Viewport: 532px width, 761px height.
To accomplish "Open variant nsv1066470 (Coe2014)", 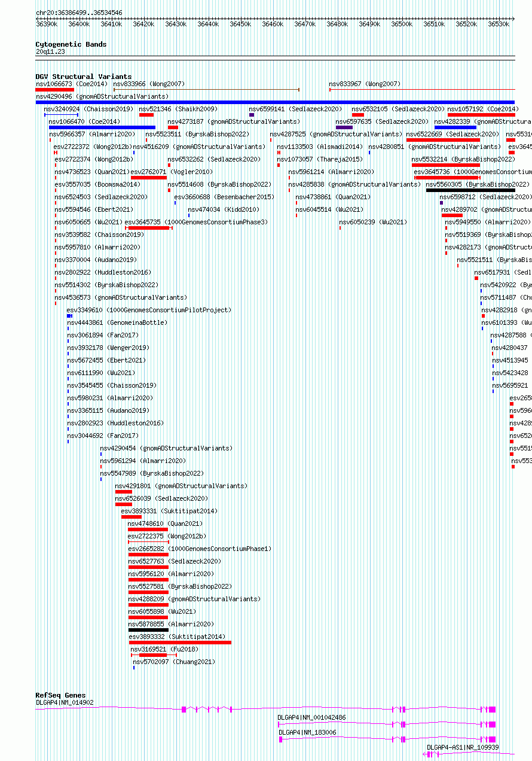I will click(84, 122).
